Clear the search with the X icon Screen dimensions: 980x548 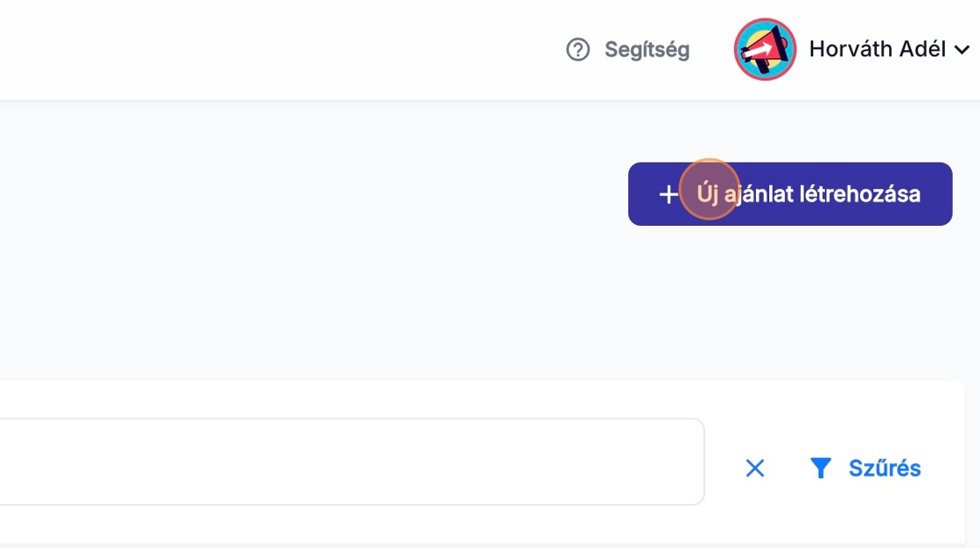[754, 468]
